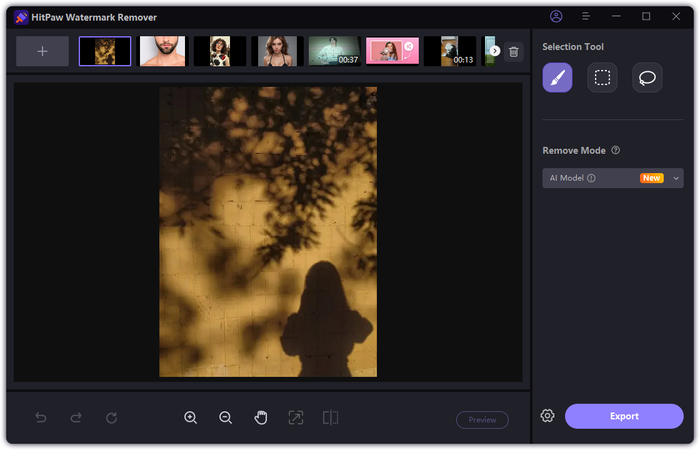The image size is (700, 450).
Task: Select the Lasso selection tool
Action: pos(647,78)
